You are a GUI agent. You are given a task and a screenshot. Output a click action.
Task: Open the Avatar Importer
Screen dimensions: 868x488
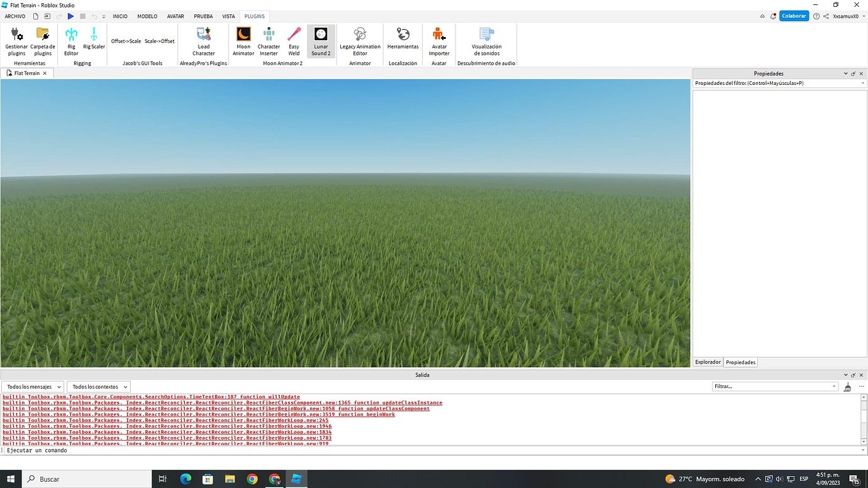point(438,42)
